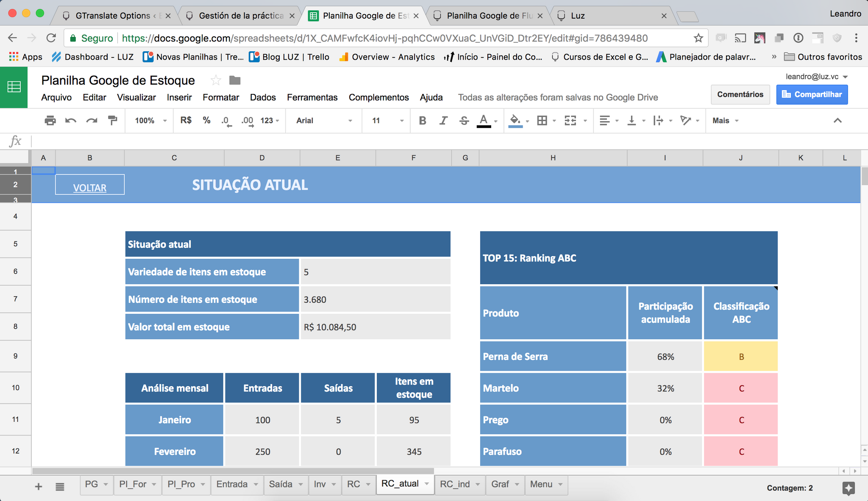This screenshot has width=868, height=501.
Task: Open the all sheets list
Action: (60, 487)
